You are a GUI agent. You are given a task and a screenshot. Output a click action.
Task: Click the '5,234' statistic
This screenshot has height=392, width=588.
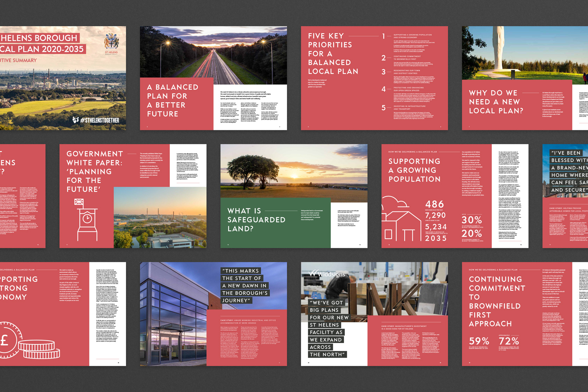[x=436, y=226]
